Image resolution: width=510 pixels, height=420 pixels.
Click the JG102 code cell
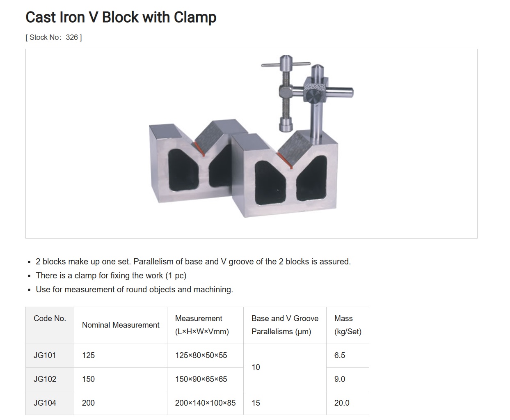[50, 379]
